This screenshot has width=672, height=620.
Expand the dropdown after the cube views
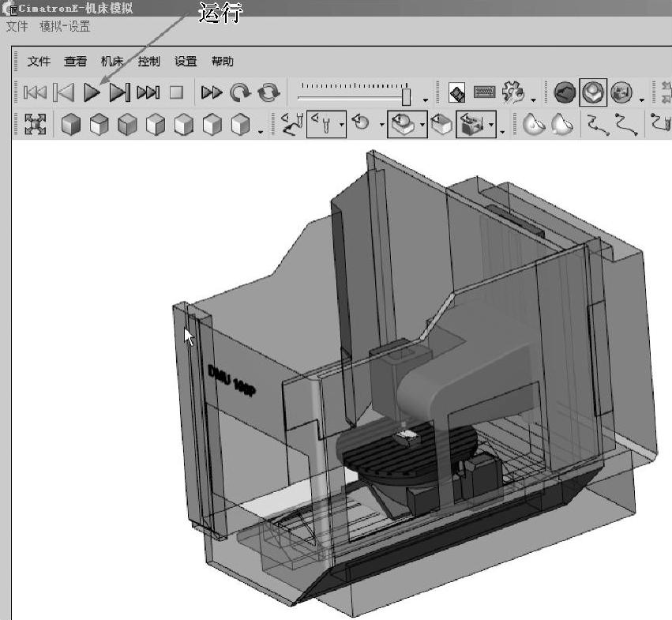click(261, 131)
